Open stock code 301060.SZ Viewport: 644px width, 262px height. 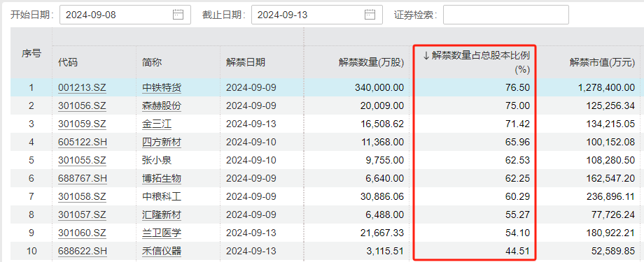pyautogui.click(x=82, y=233)
